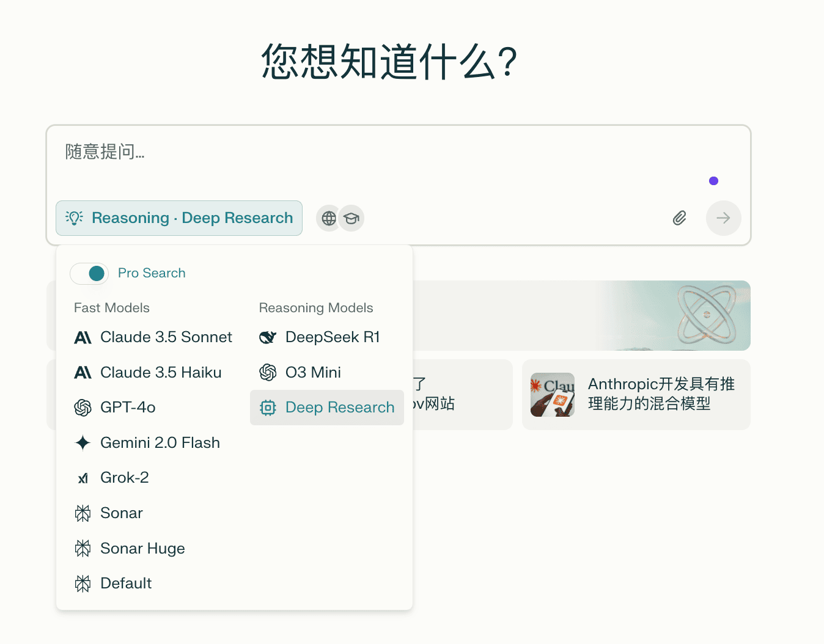Viewport: 824px width, 644px height.
Task: Click the Perplexity icon beside Default
Action: 83,584
